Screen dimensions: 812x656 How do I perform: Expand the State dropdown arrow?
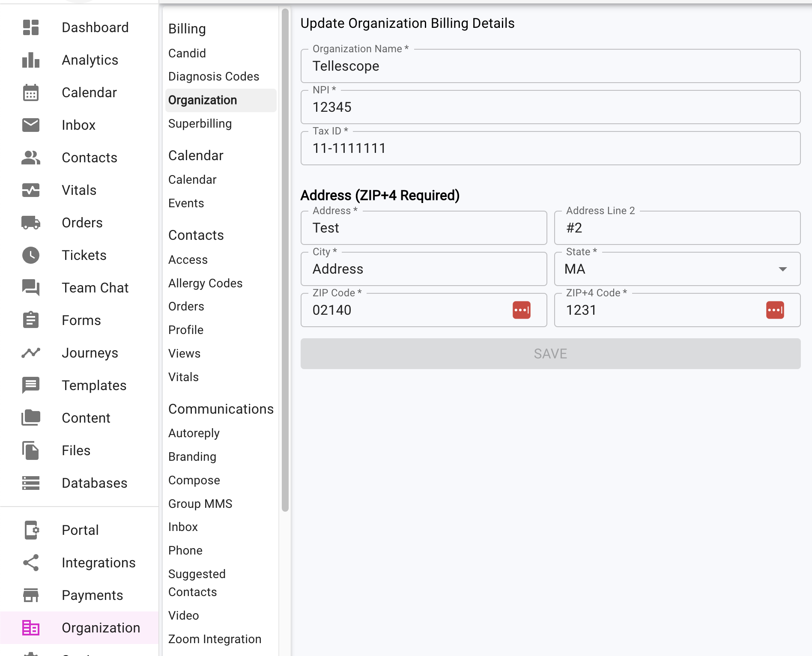(783, 269)
